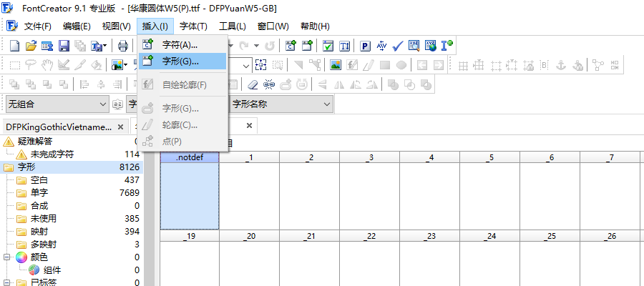This screenshot has width=644, height=286.
Task: Select the _7 glyph cell
Action: pyautogui.click(x=610, y=191)
